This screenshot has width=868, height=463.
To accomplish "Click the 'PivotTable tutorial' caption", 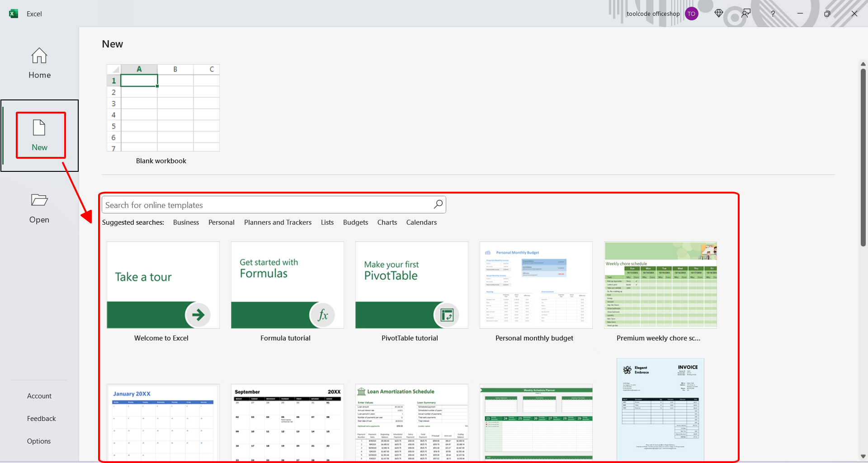I will 410,338.
